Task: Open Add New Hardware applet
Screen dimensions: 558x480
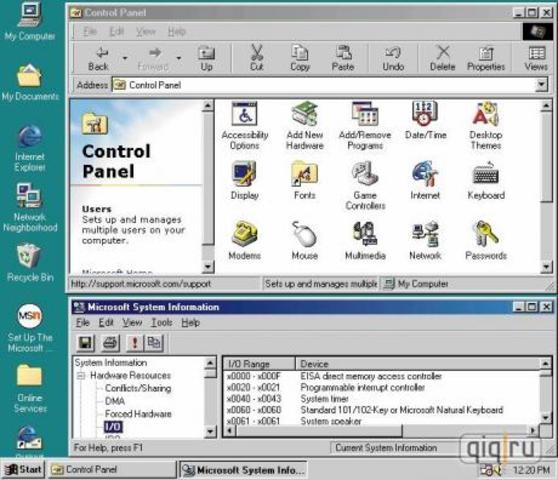Action: (305, 126)
